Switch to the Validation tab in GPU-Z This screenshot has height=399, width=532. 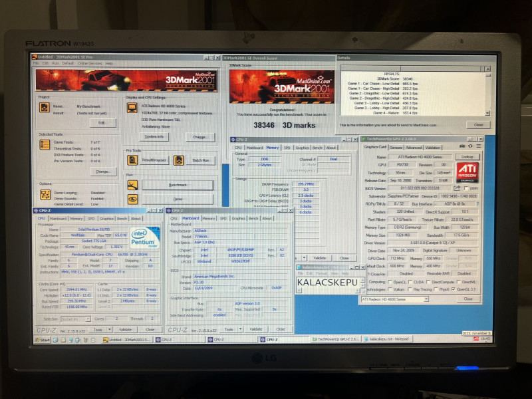433,147
